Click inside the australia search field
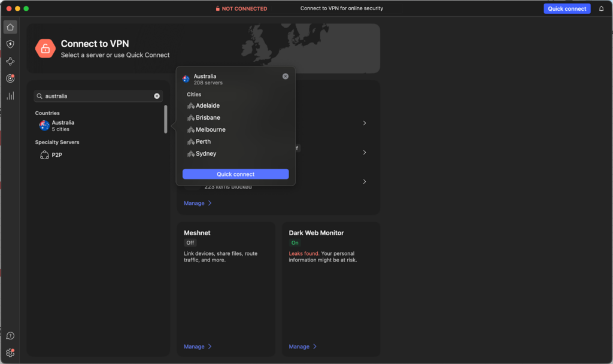The width and height of the screenshot is (613, 364). click(x=98, y=96)
